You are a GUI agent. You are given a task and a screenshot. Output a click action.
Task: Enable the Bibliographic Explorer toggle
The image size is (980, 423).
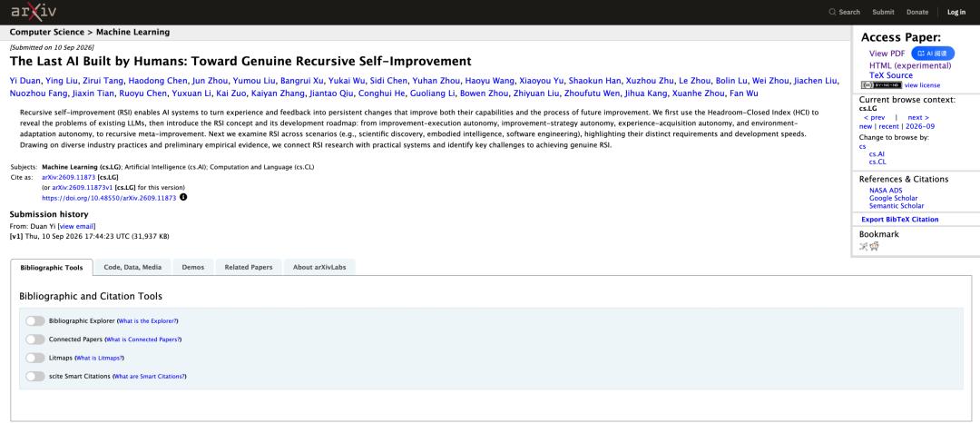[x=35, y=321]
